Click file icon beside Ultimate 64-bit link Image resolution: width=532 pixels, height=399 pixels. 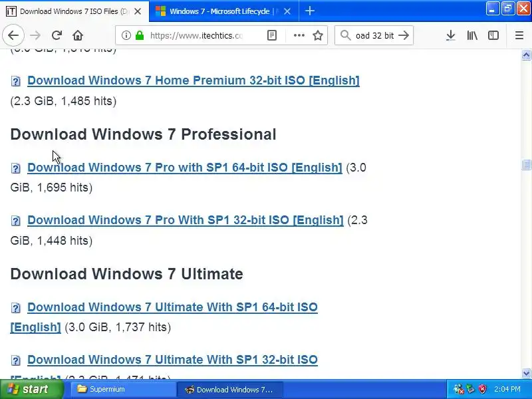click(15, 308)
